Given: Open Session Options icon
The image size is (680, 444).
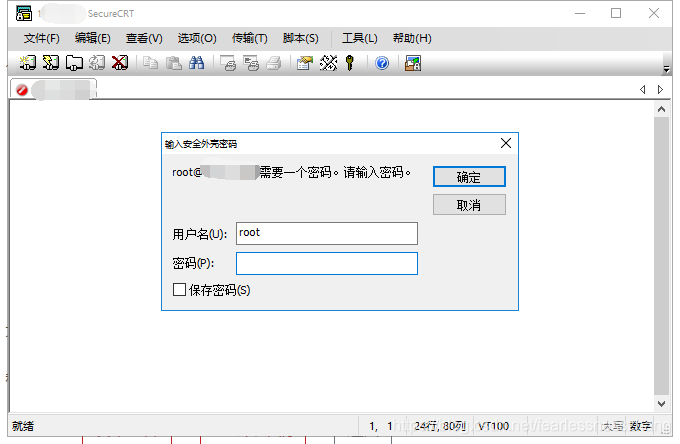Looking at the screenshot, I should pyautogui.click(x=304, y=63).
